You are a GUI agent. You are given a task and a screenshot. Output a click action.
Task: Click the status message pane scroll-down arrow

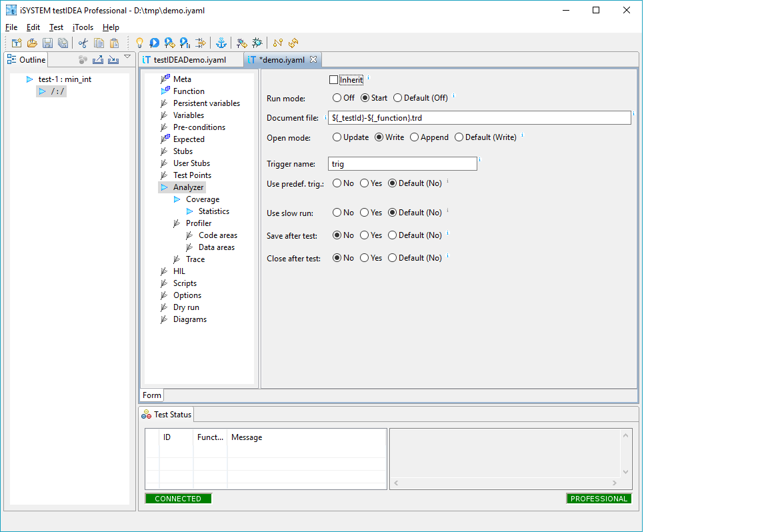pyautogui.click(x=625, y=472)
